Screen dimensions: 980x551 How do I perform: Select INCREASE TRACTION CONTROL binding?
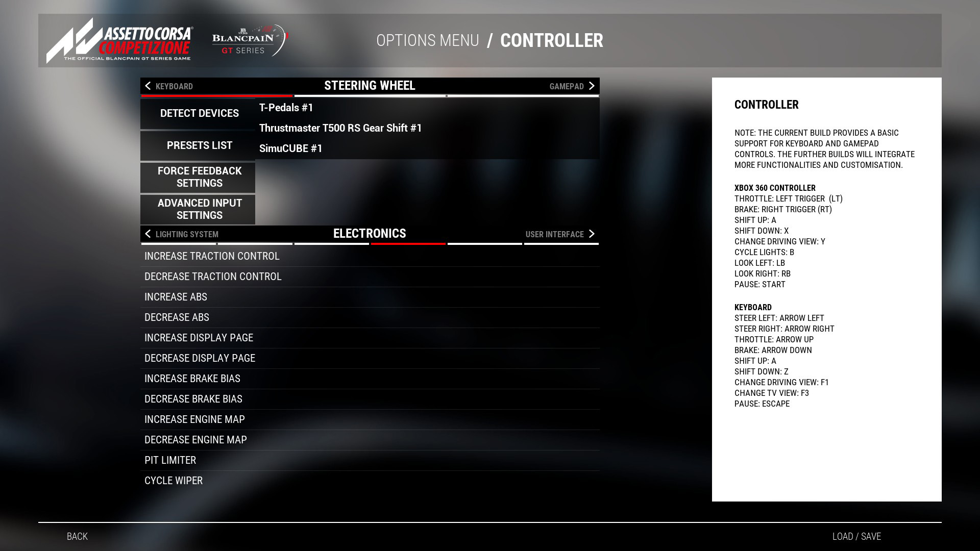click(369, 256)
